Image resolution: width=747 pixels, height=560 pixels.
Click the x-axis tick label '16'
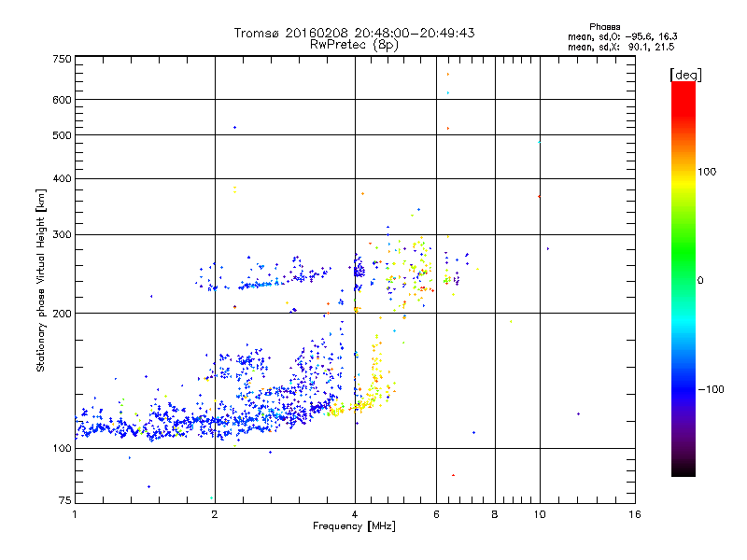(x=635, y=514)
